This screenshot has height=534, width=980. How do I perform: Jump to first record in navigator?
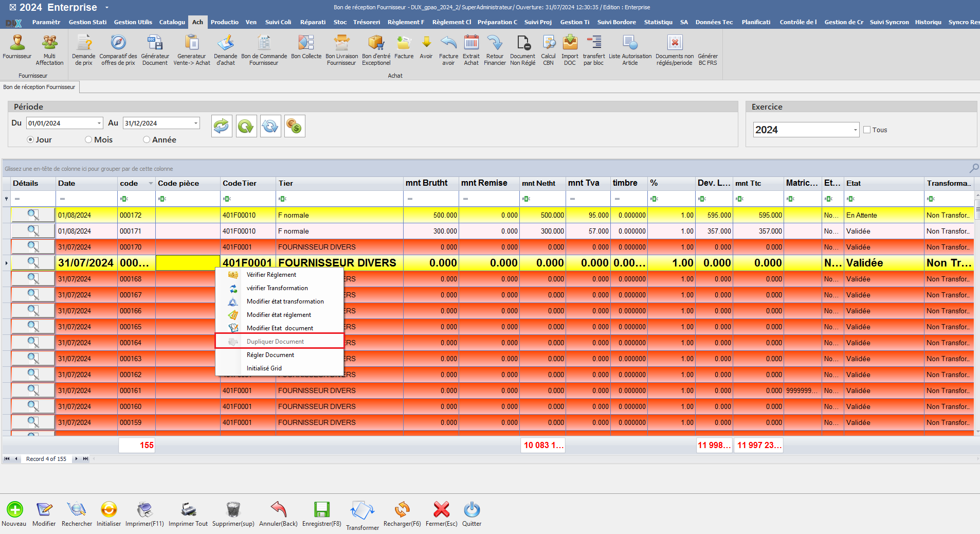[x=7, y=459]
